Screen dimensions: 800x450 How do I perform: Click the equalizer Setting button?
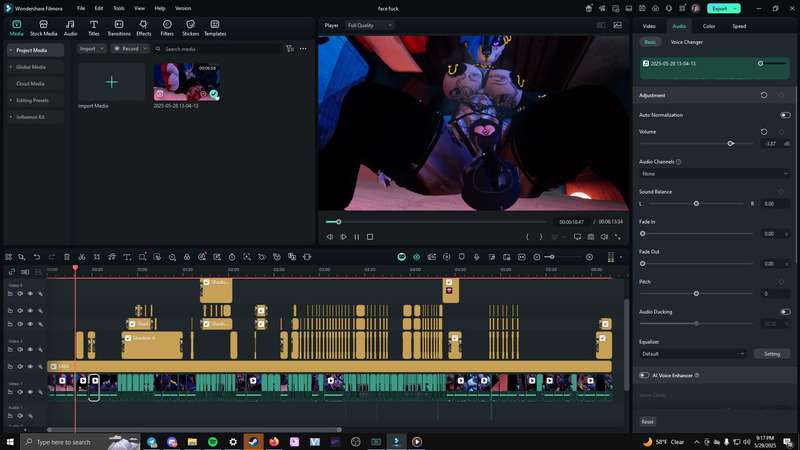click(x=771, y=354)
